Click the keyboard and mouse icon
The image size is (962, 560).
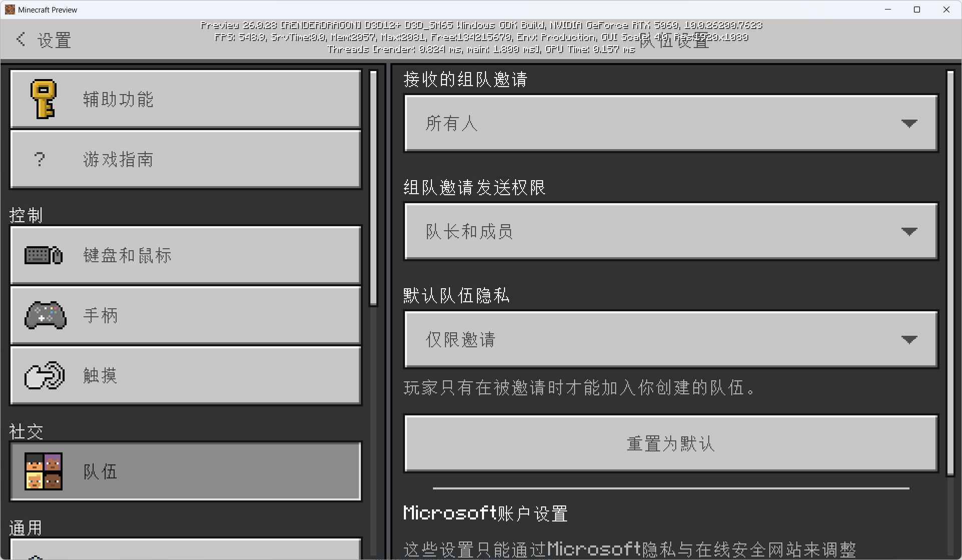pos(44,255)
